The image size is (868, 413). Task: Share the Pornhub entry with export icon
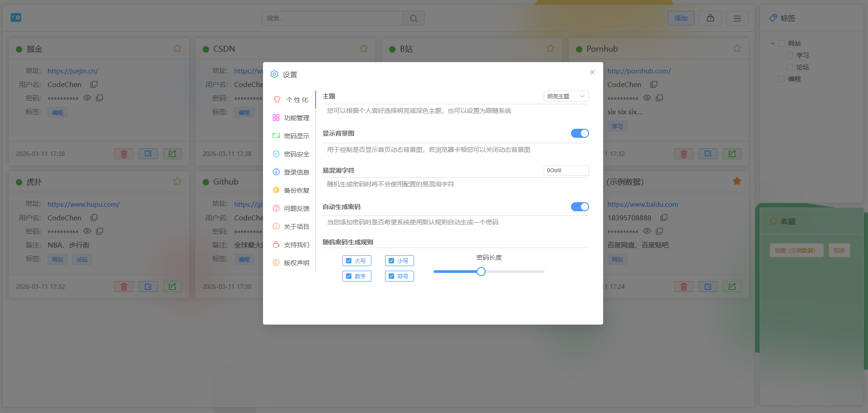point(731,154)
